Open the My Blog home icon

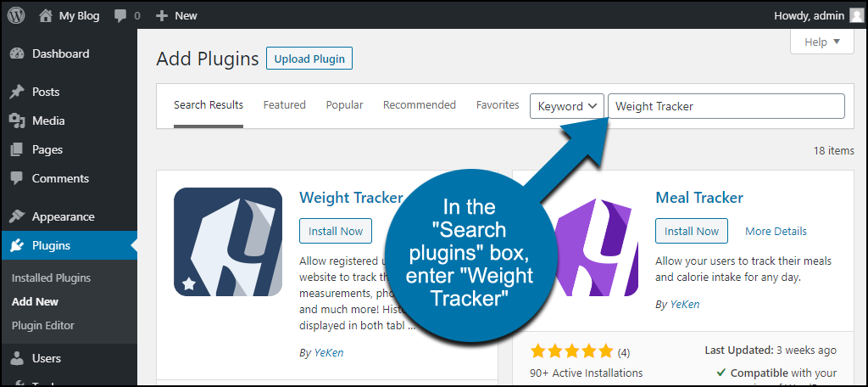point(46,16)
